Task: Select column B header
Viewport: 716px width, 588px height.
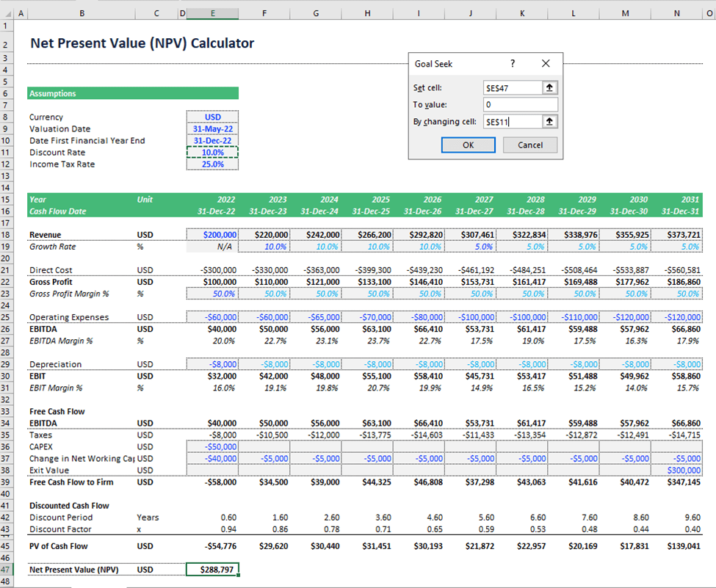Action: tap(82, 14)
